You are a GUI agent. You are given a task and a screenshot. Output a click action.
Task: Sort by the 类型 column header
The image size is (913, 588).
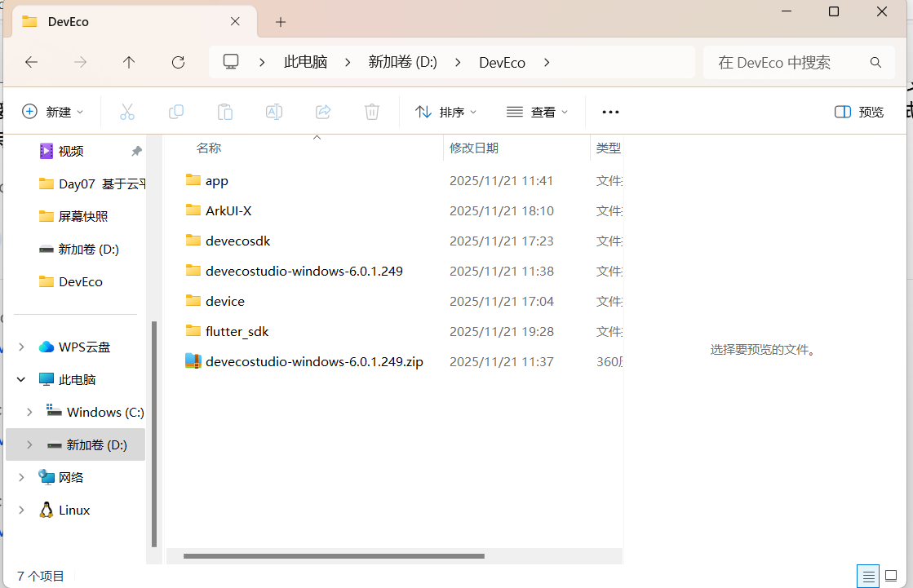(x=609, y=148)
